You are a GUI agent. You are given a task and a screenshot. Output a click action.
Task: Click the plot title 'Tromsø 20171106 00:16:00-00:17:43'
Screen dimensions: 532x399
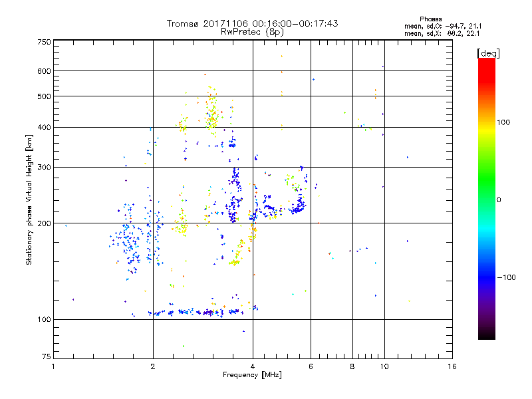pyautogui.click(x=252, y=23)
